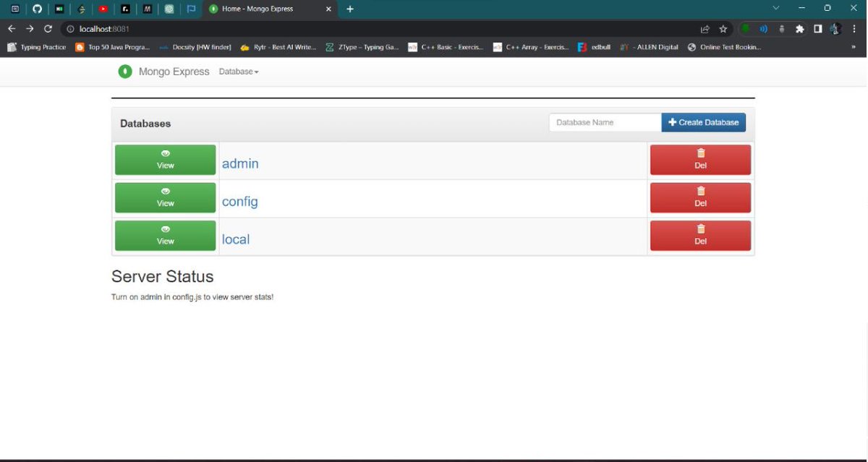Image resolution: width=868 pixels, height=462 pixels.
Task: Reload the localhost page
Action: click(48, 29)
